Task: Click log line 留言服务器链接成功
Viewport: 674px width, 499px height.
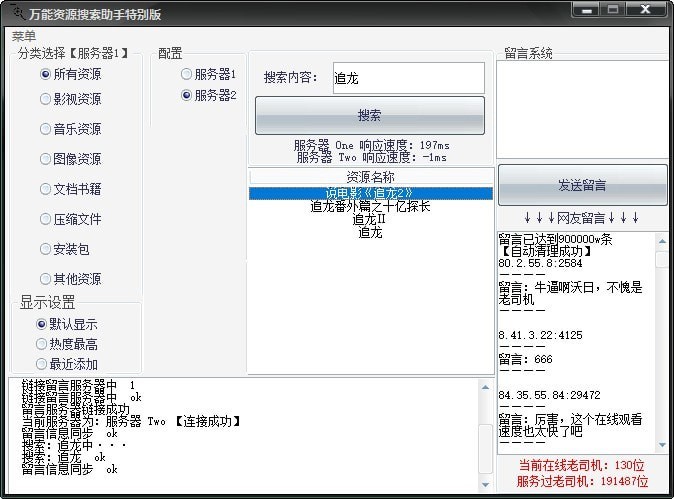Action: tap(76, 409)
